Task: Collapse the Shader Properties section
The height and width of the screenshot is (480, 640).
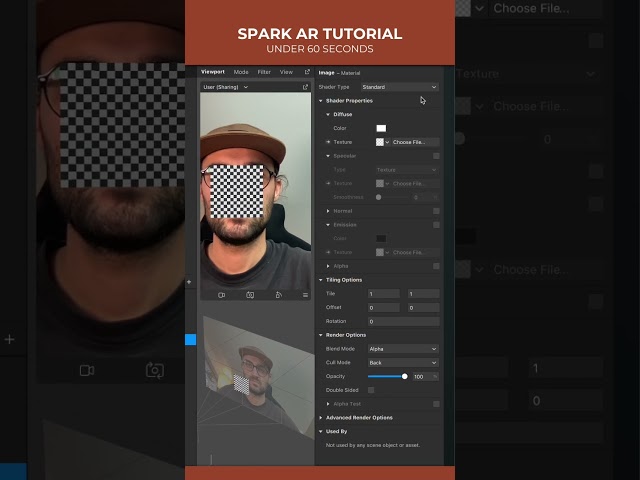Action: click(321, 101)
